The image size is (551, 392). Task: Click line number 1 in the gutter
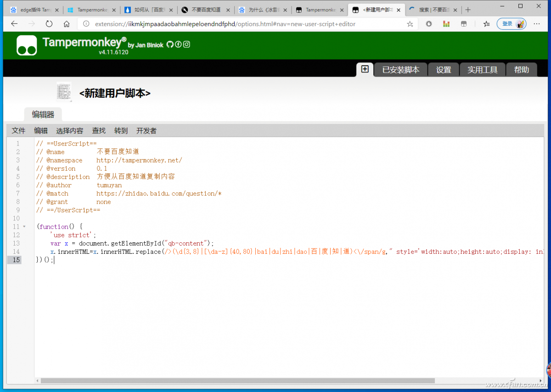point(18,143)
